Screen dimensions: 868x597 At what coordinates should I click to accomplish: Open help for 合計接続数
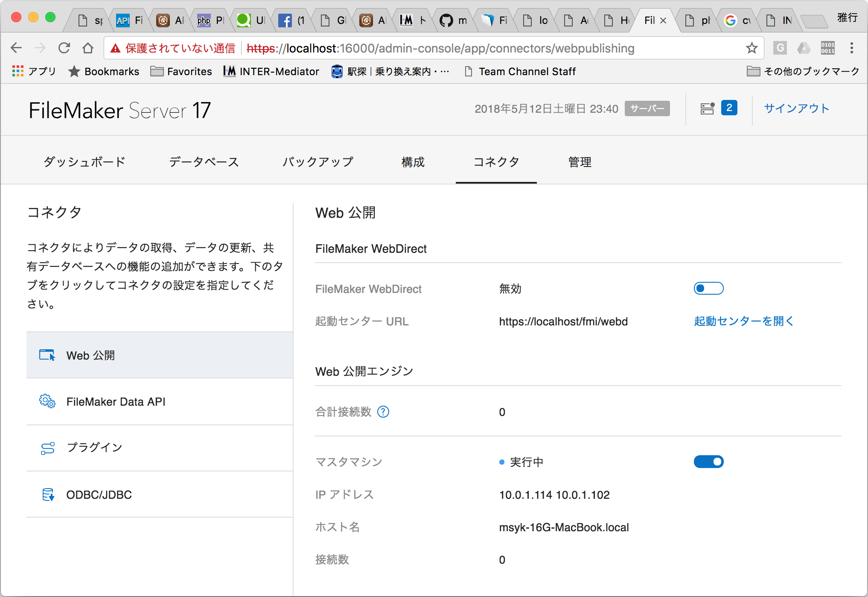[x=383, y=412]
